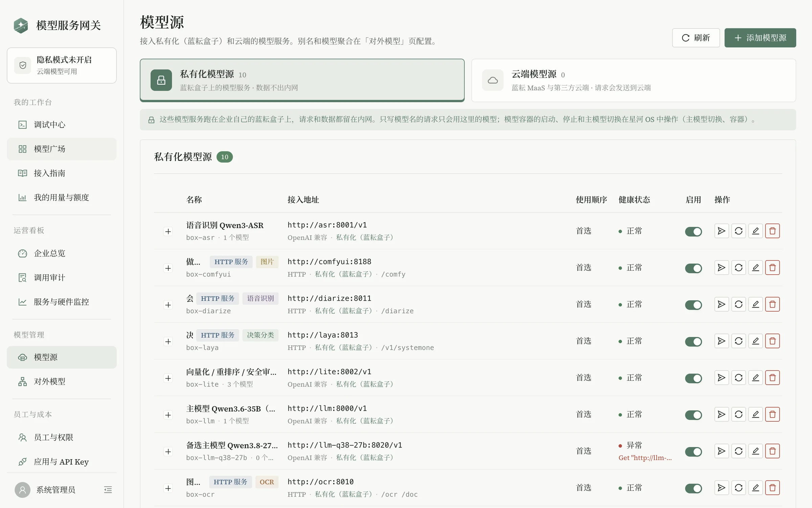Open 调试中心 in the sidebar

[62, 125]
